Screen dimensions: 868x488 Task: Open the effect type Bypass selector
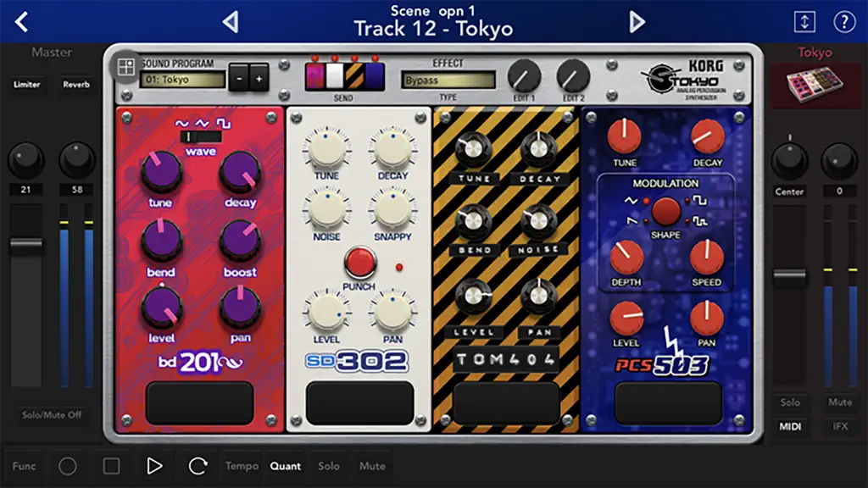tap(448, 80)
